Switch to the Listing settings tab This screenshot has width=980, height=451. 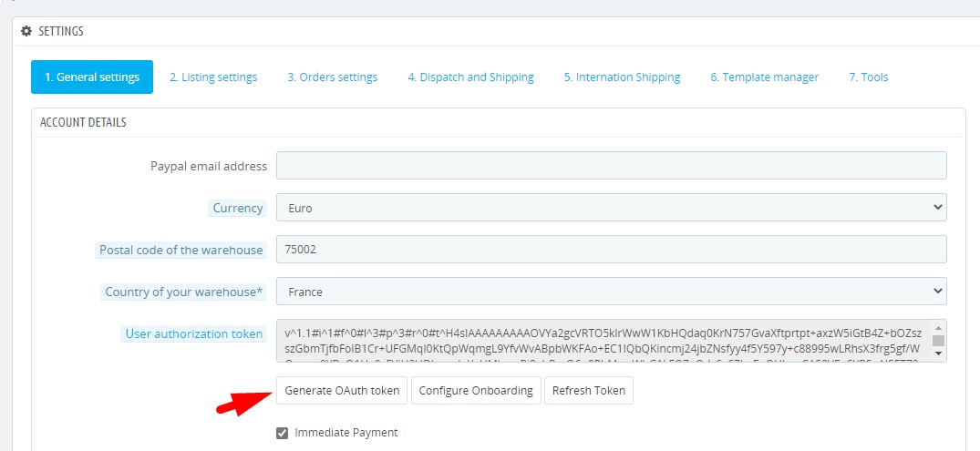213,77
